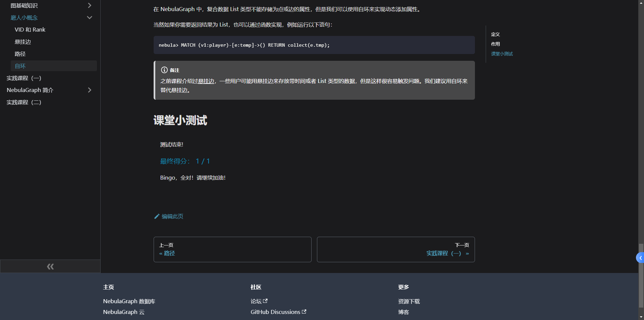The image size is (644, 320).
Task: Open 实践课程（二）in the sidebar
Action: pyautogui.click(x=24, y=102)
